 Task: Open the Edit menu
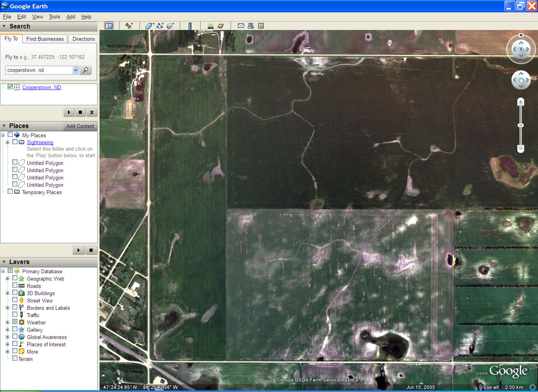22,17
